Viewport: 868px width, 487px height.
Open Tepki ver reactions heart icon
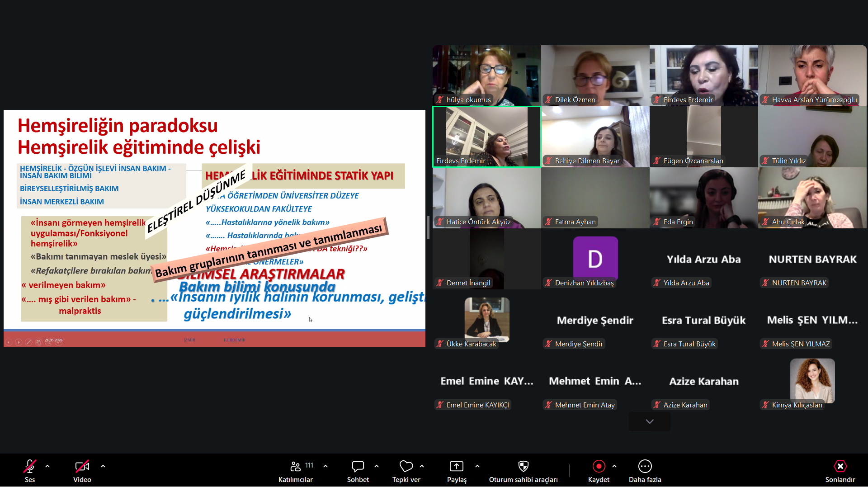point(406,466)
